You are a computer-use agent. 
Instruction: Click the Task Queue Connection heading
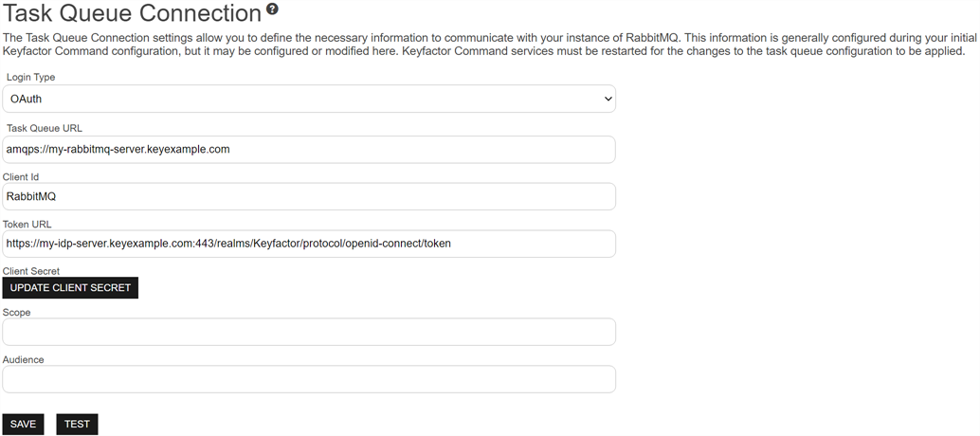point(133,13)
